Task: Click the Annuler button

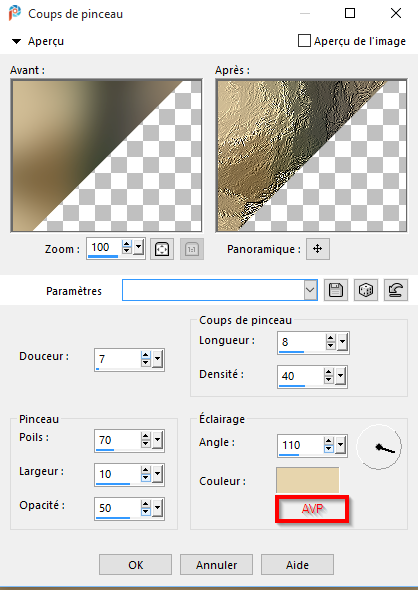Action: coord(216,564)
